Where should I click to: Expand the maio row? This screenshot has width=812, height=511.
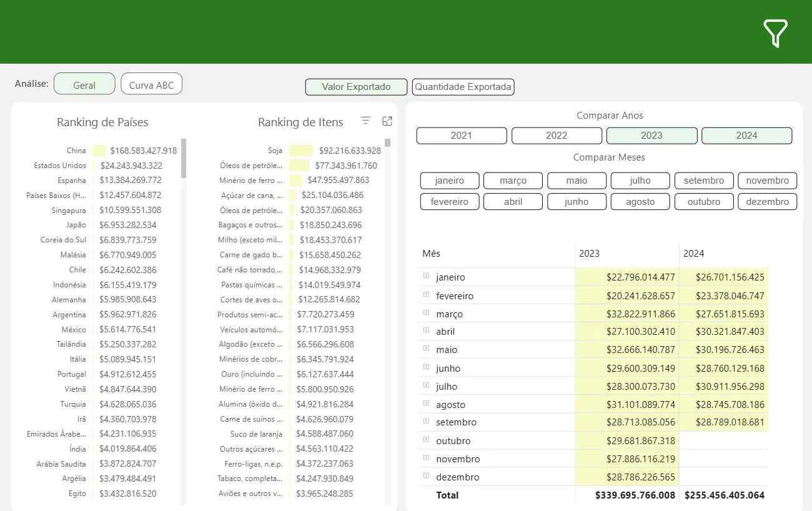tap(426, 349)
